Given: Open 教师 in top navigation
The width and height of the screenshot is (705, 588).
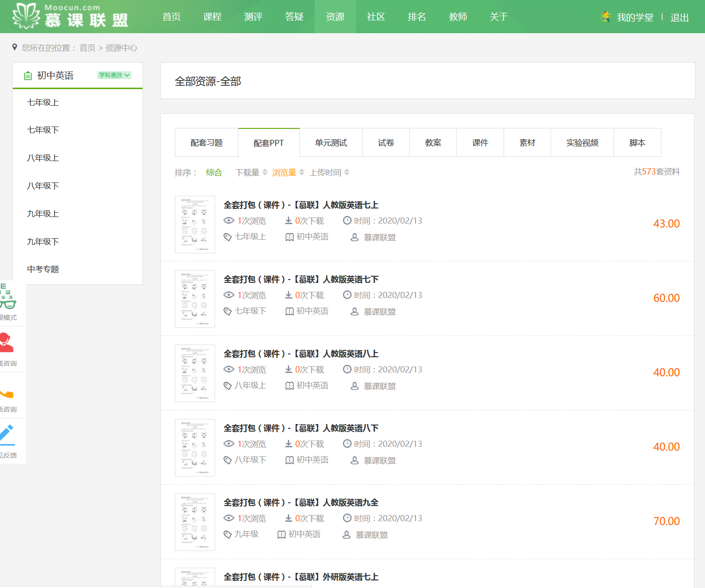Looking at the screenshot, I should tap(458, 17).
